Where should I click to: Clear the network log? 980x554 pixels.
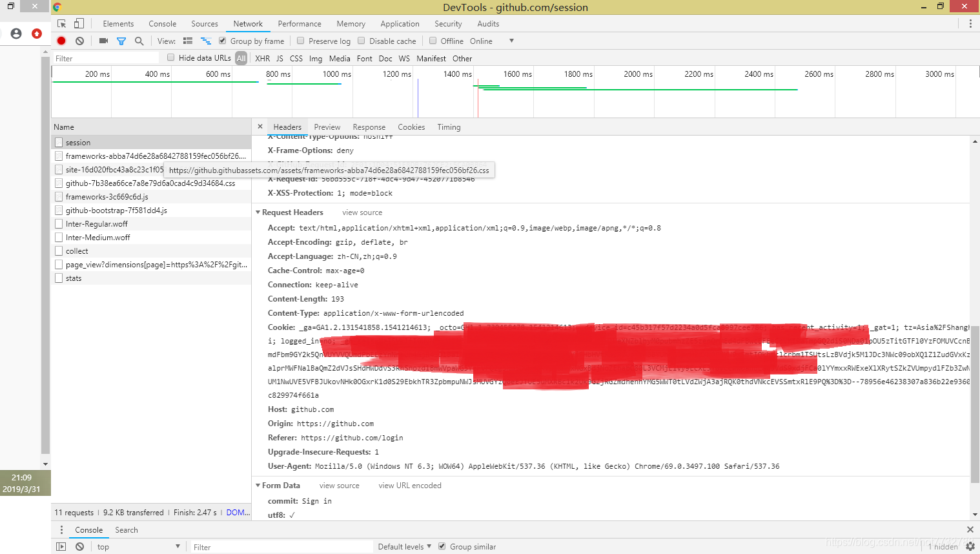pos(79,41)
